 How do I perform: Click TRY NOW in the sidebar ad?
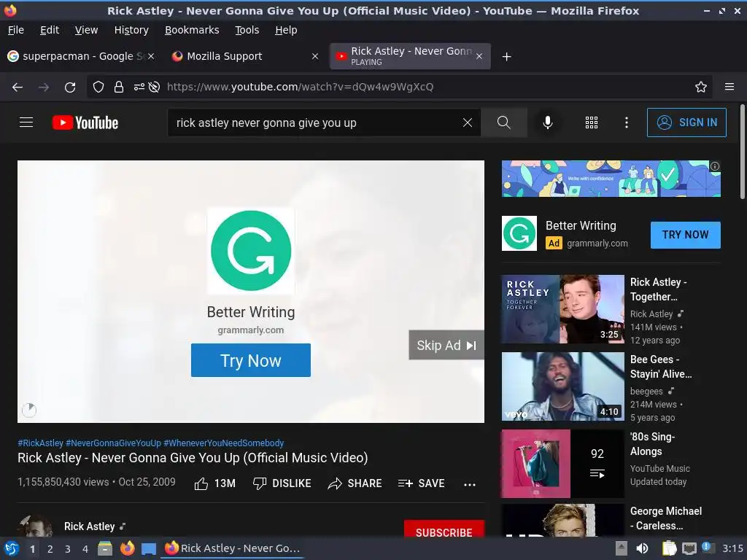[686, 235]
